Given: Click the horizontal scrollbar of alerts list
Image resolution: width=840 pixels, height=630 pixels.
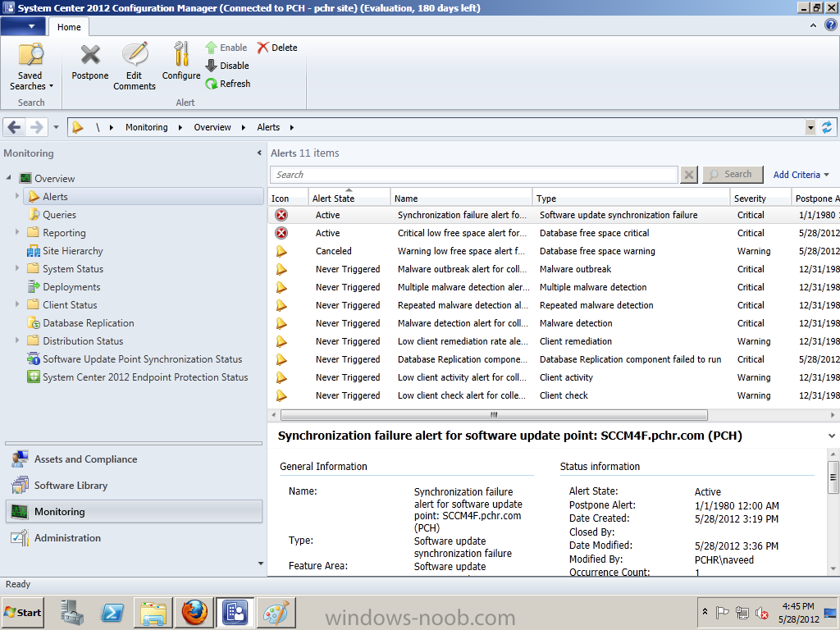Looking at the screenshot, I should [x=494, y=415].
